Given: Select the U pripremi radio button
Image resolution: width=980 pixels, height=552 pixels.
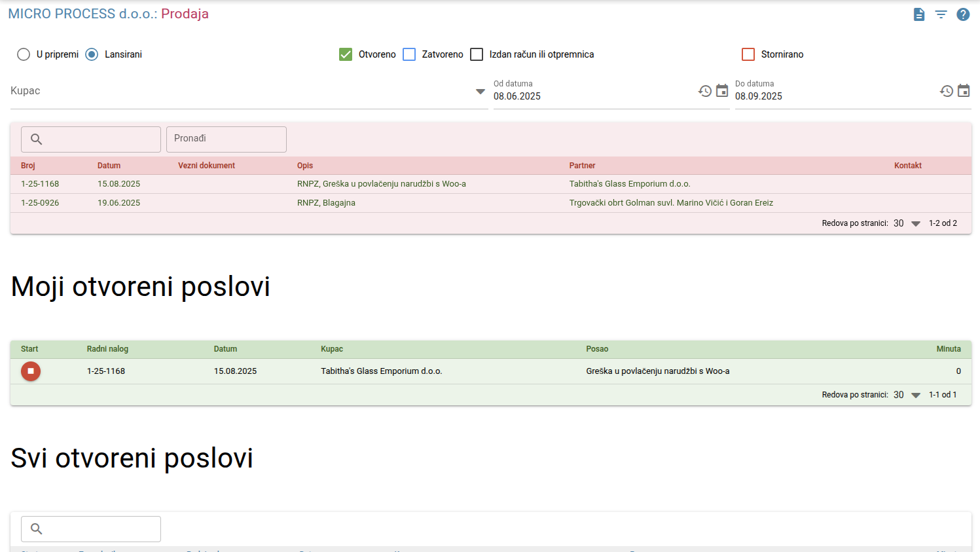Looking at the screenshot, I should 24,54.
